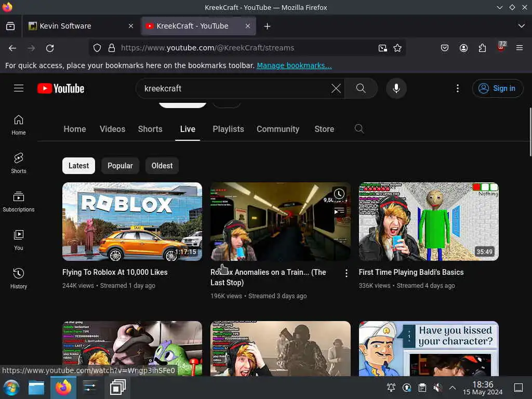Click the Firefox URL address bar
The image size is (532, 399).
coord(247,48)
